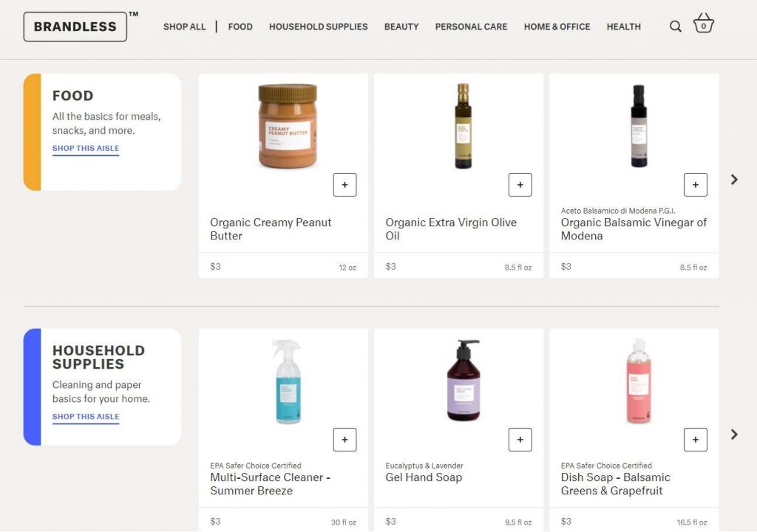757x532 pixels.
Task: Open the Shop All menu item
Action: point(185,27)
